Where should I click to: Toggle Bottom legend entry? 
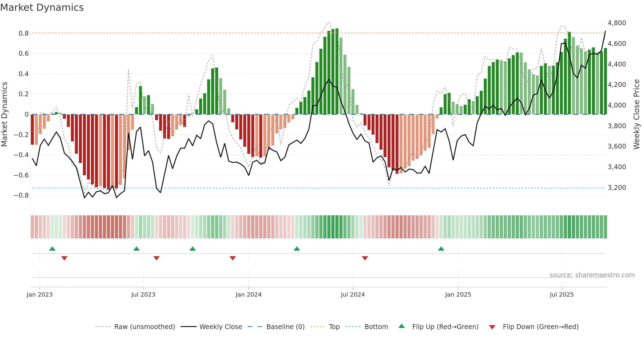click(x=367, y=327)
